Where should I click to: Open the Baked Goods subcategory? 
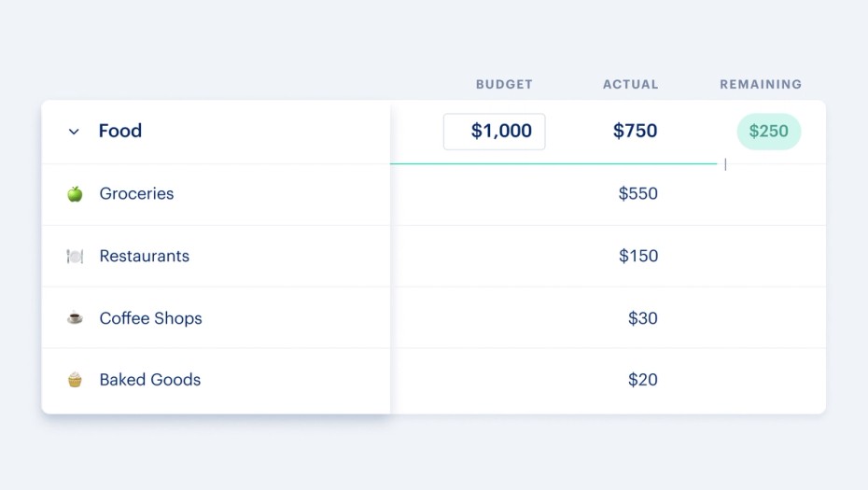[149, 380]
